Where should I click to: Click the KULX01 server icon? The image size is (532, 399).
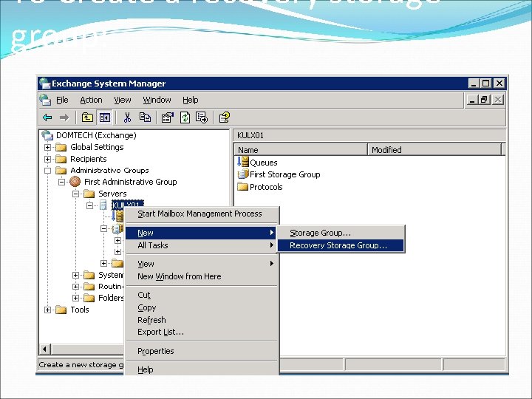tap(103, 205)
